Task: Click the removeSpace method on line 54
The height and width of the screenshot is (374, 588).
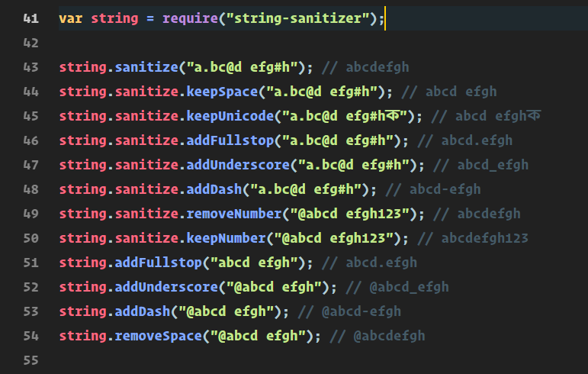Action: pyautogui.click(x=159, y=336)
